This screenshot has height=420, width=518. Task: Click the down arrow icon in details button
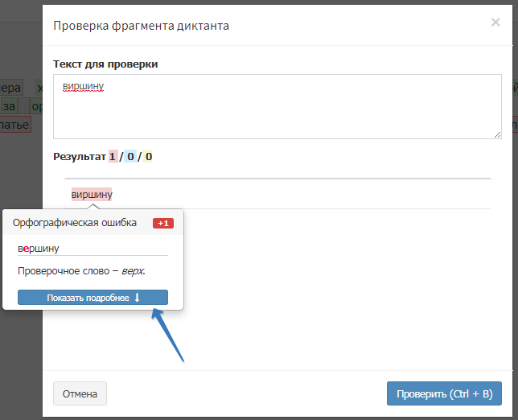tap(137, 298)
